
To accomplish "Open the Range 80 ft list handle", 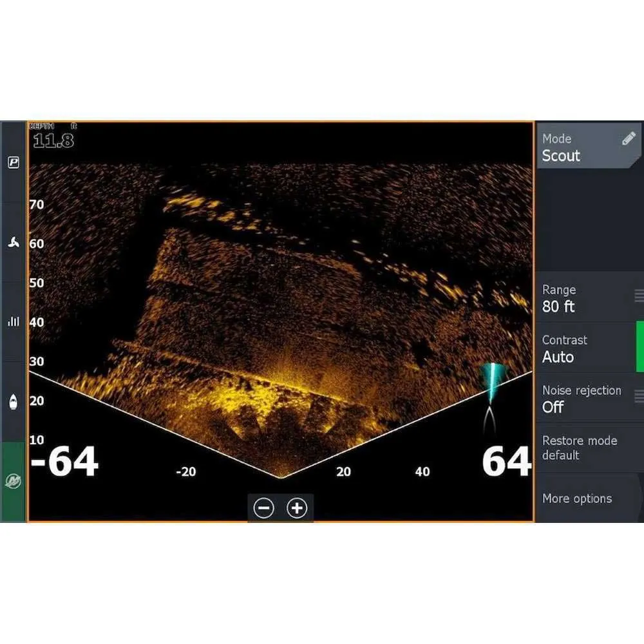I will coord(638,296).
